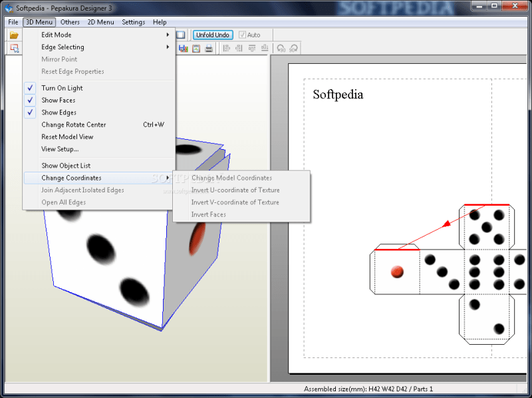Expand the Edit Mode submenu
This screenshot has width=532, height=398.
[98, 35]
